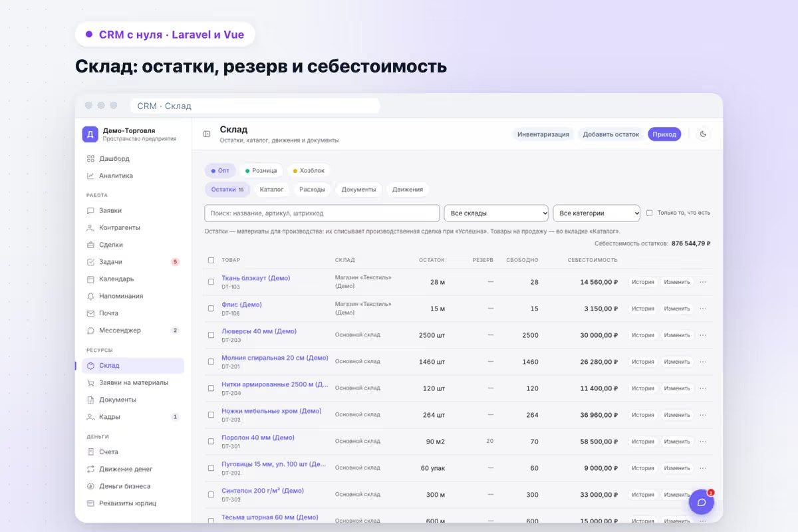Click the 'Добавить остаток' button
This screenshot has height=532, width=798.
[x=611, y=134]
